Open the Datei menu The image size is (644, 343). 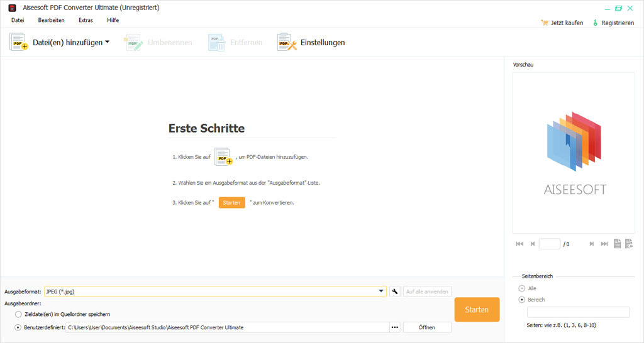coord(18,20)
